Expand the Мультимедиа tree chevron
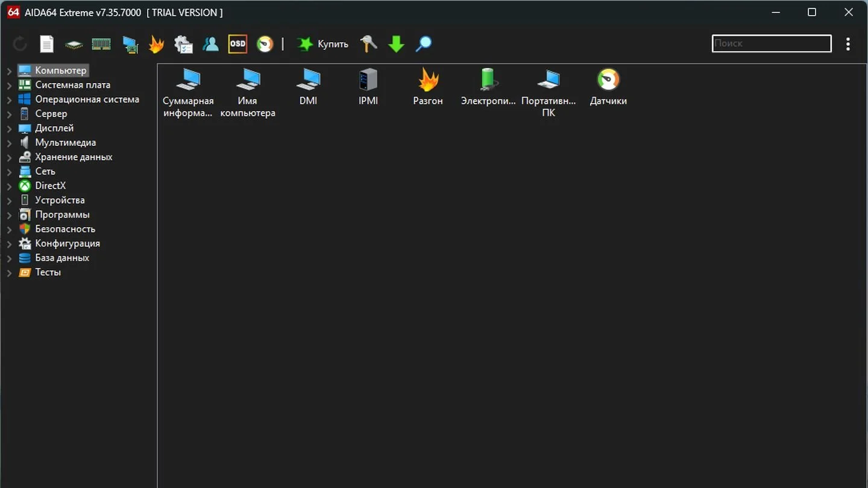The height and width of the screenshot is (488, 868). pyautogui.click(x=9, y=143)
